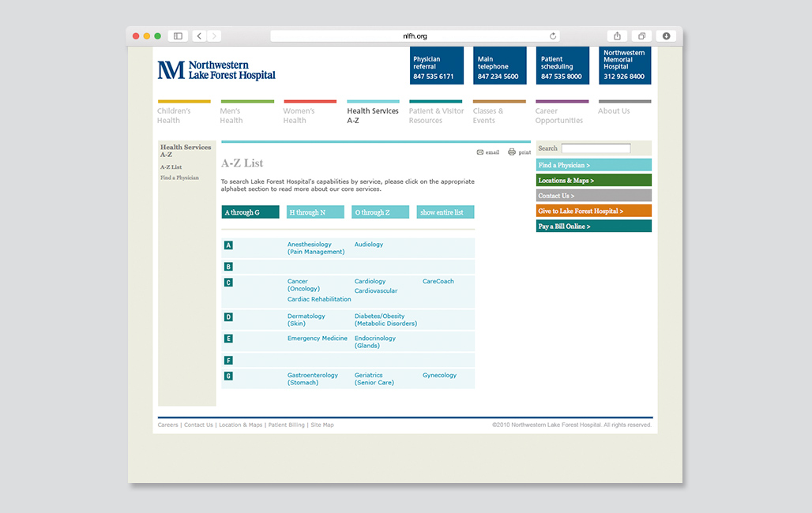812x513 pixels.
Task: Open the Audiology link
Action: pyautogui.click(x=369, y=245)
